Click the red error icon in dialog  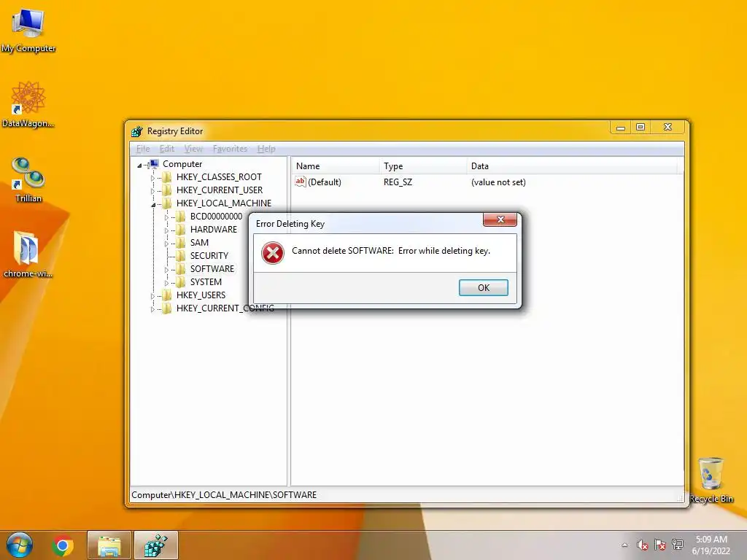[x=273, y=252]
